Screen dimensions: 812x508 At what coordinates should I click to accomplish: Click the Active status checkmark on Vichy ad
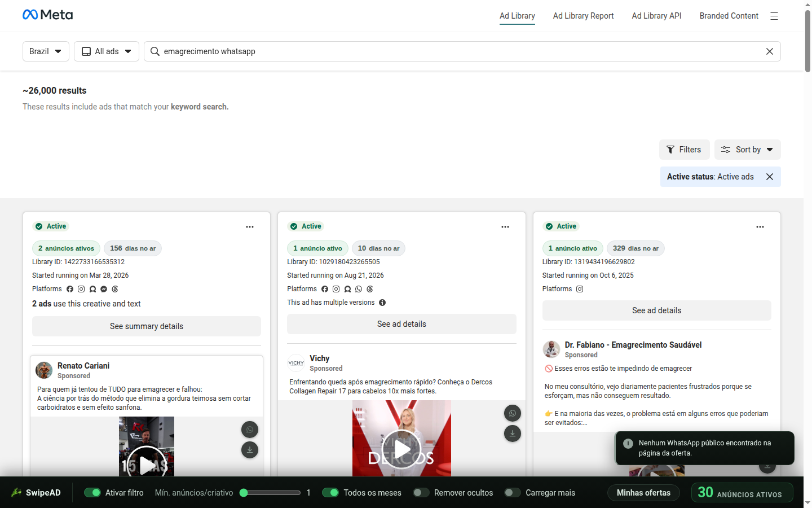click(x=294, y=226)
